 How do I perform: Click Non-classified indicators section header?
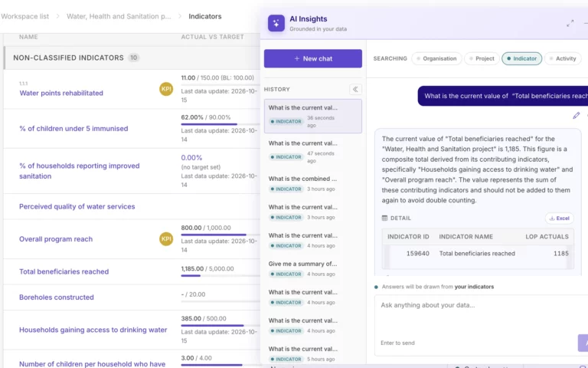coord(132,58)
